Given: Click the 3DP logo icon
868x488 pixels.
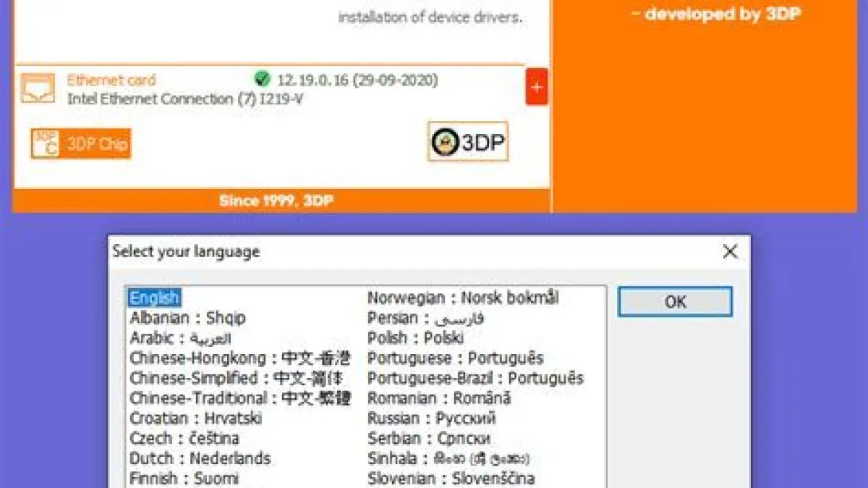Looking at the screenshot, I should 468,142.
